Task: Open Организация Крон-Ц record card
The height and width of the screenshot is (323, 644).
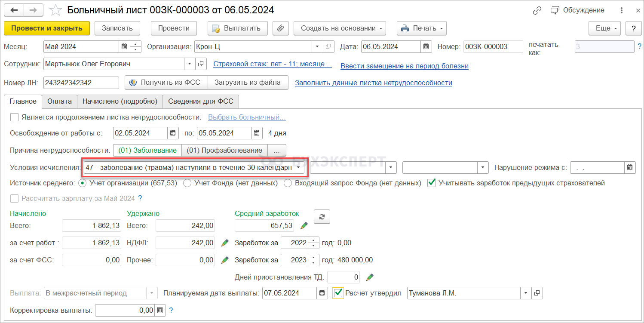Action: [329, 47]
